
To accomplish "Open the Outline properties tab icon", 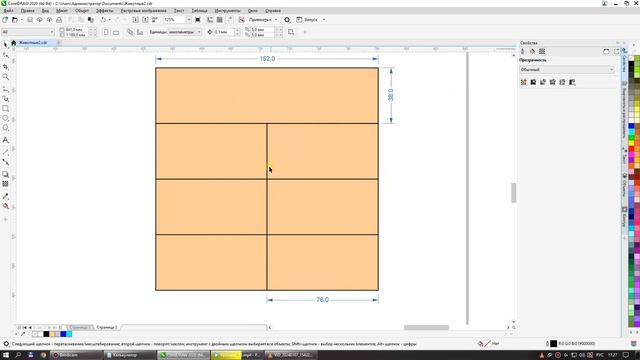I will click(523, 51).
